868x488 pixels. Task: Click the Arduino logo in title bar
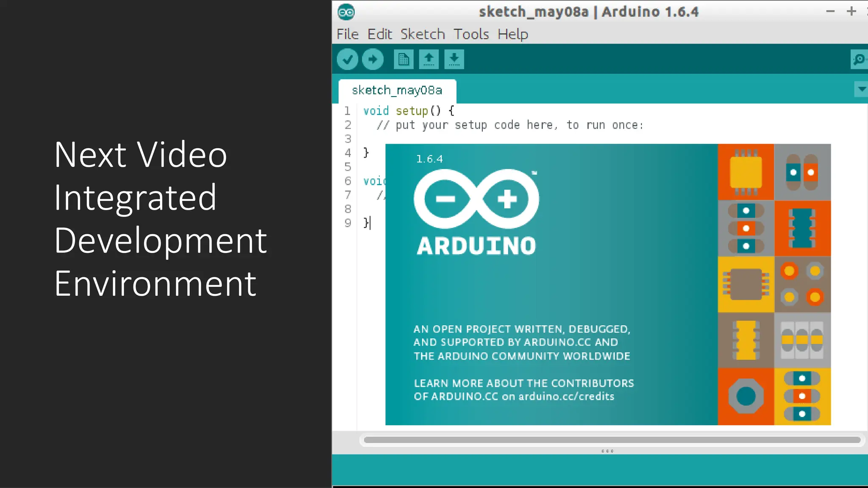point(346,12)
